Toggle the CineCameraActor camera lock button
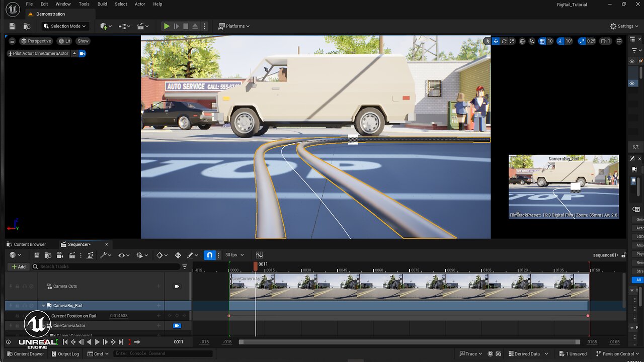Image resolution: width=644 pixels, height=362 pixels. pos(177,326)
